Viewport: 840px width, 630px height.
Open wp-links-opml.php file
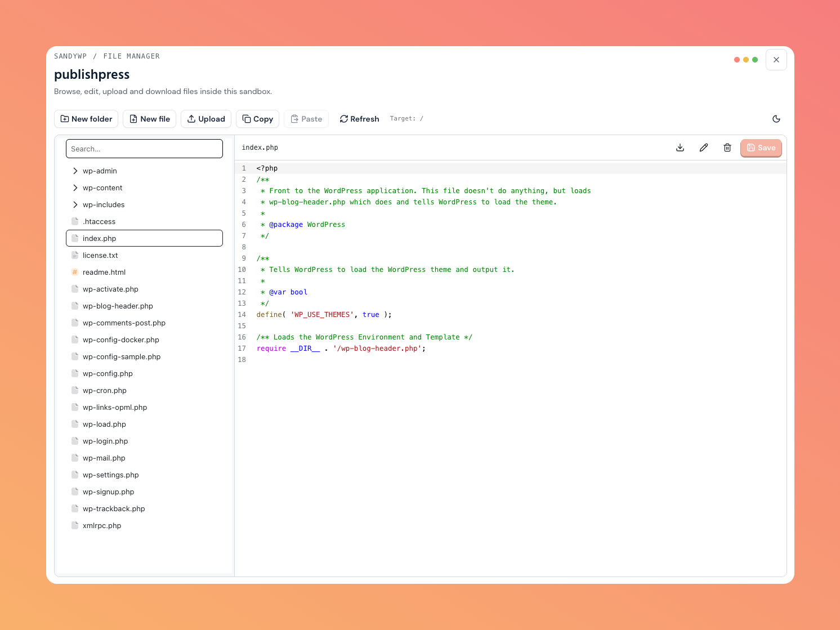144,408
